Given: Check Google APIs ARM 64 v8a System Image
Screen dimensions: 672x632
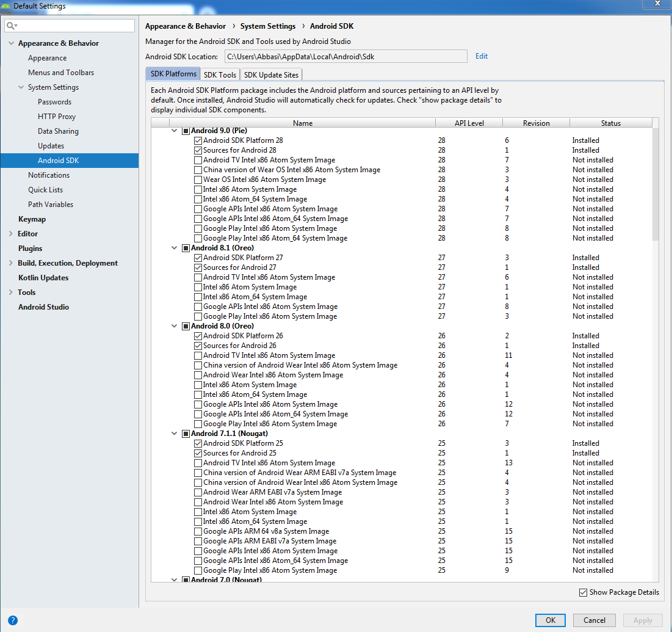Looking at the screenshot, I should (x=198, y=532).
